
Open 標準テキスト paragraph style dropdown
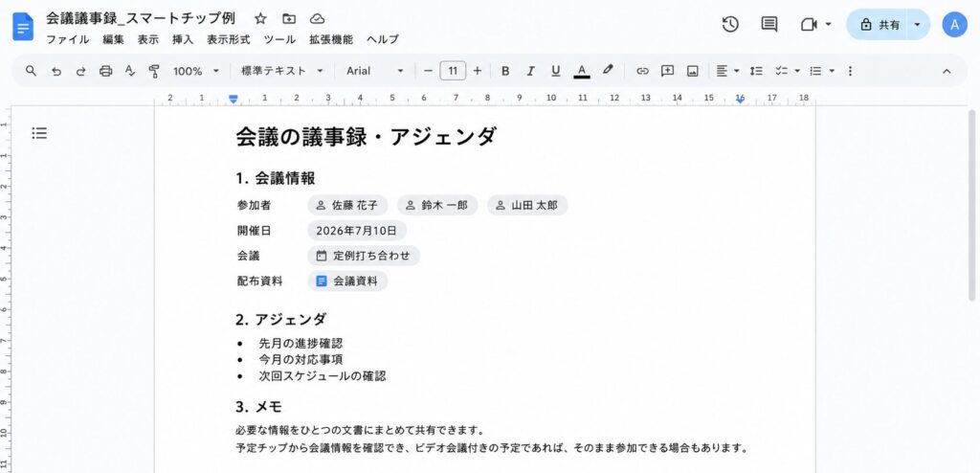[x=282, y=71]
